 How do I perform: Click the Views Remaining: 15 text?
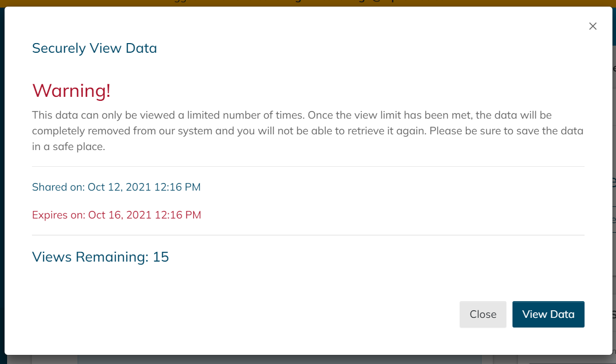click(100, 257)
